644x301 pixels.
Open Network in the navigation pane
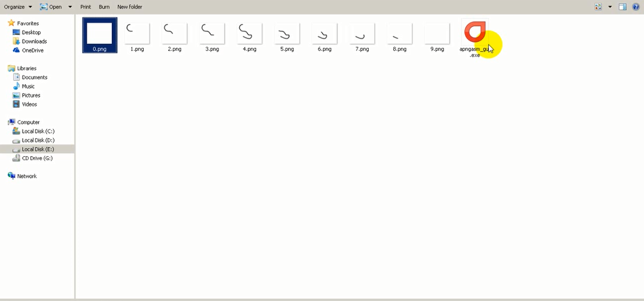(27, 176)
